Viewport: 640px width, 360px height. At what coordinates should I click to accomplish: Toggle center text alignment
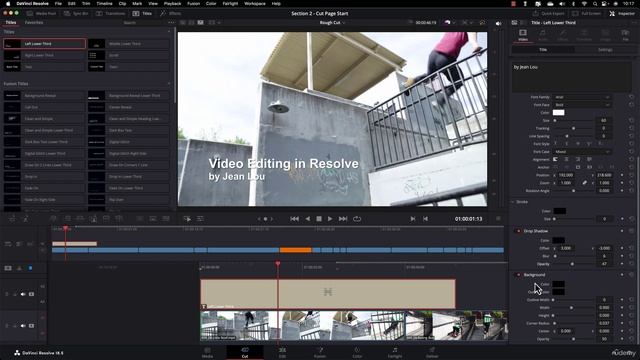pos(567,159)
